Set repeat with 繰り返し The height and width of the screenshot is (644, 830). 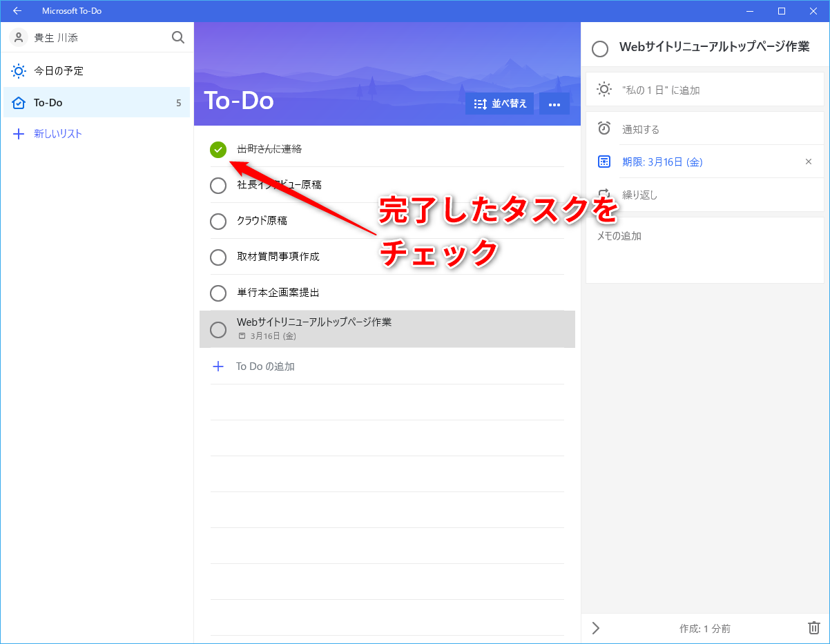point(704,195)
